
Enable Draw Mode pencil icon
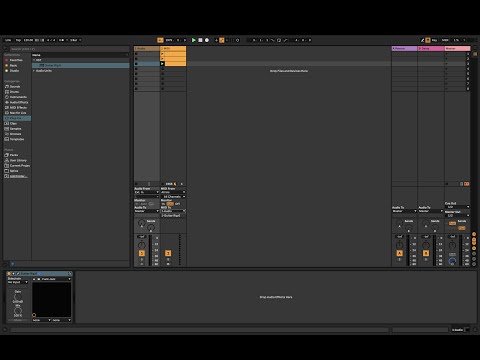pyautogui.click(x=422, y=40)
